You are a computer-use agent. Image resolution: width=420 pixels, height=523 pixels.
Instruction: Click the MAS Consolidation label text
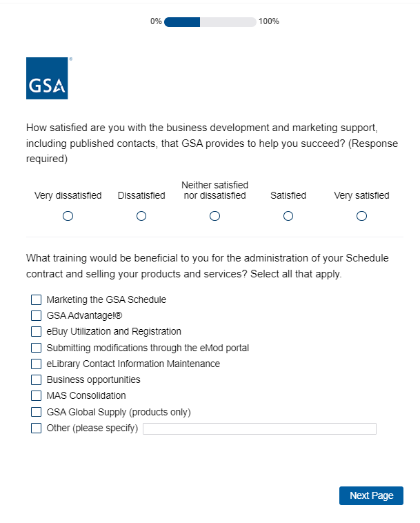coord(86,396)
